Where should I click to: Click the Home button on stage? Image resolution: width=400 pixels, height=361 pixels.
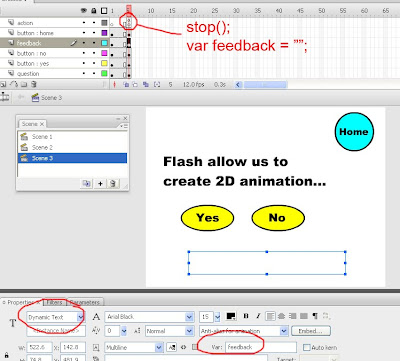(x=354, y=132)
